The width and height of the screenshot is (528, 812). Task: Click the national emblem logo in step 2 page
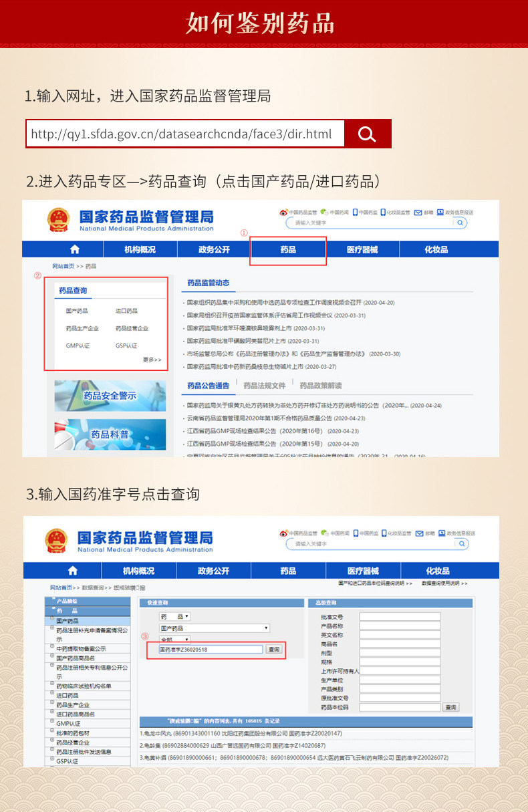(x=59, y=219)
